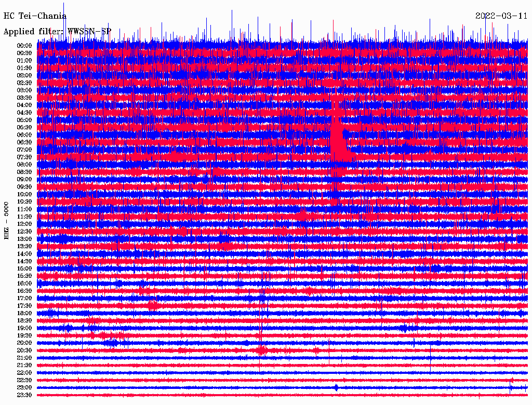The height and width of the screenshot is (405, 532).
Task: Select the 21:30 time label
Action: point(24,366)
